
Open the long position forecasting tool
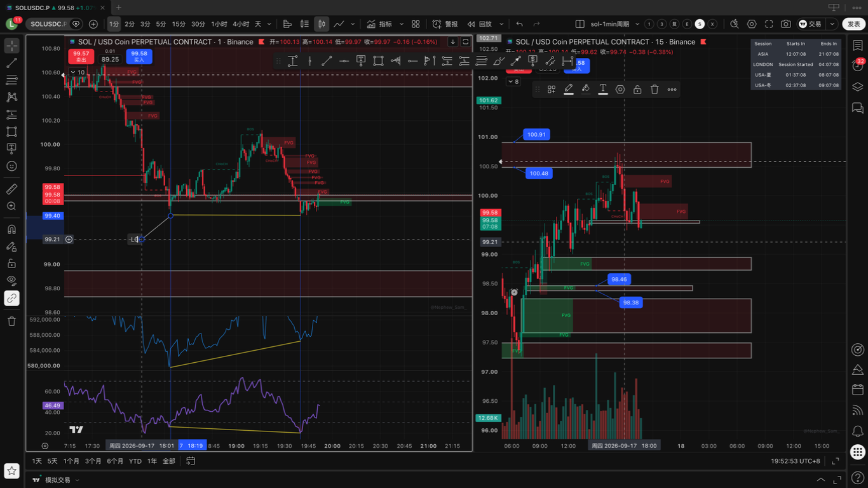[x=11, y=114]
